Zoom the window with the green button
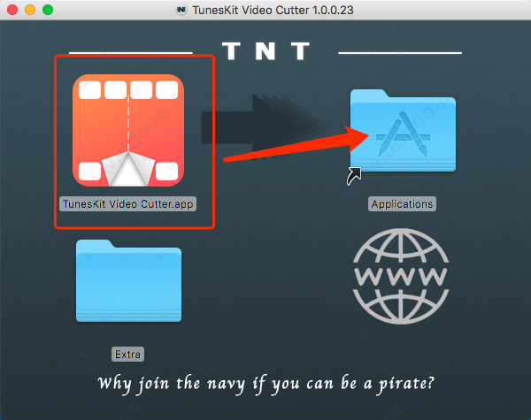This screenshot has width=531, height=420. pos(48,10)
